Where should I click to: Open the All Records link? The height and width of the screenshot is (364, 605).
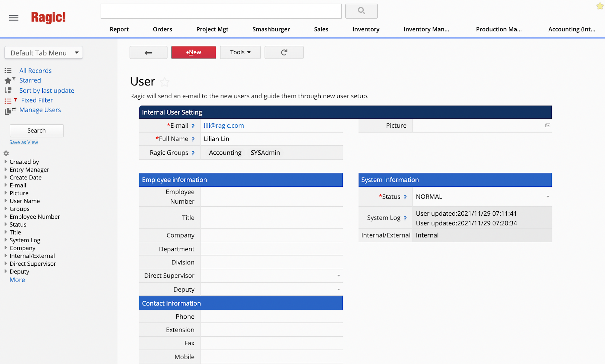pos(35,71)
